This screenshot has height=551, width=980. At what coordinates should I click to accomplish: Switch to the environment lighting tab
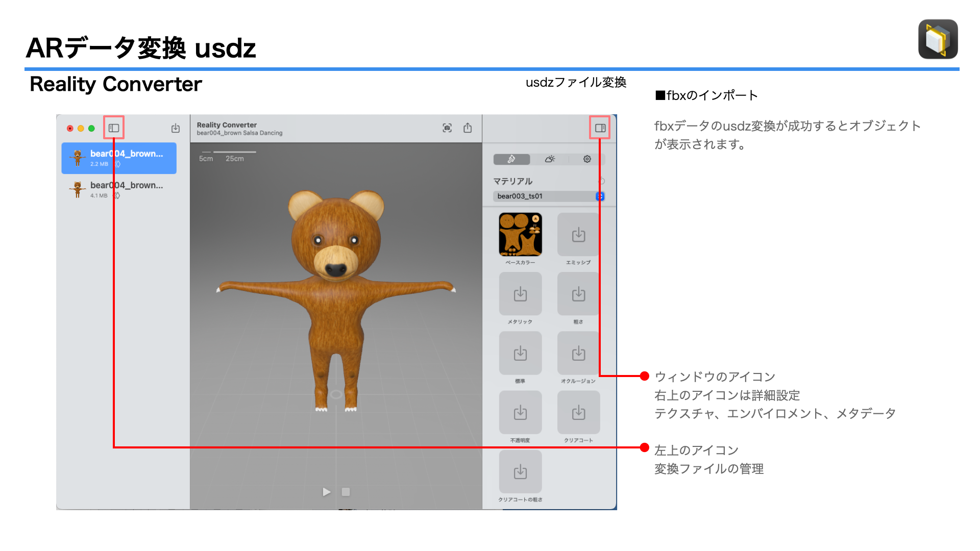pyautogui.click(x=550, y=159)
